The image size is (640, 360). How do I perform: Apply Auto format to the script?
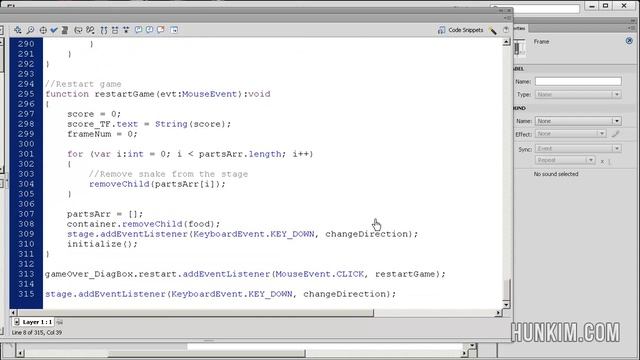[65, 30]
